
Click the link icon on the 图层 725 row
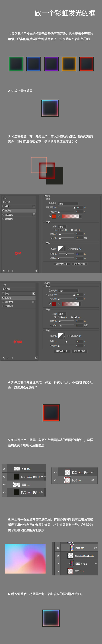(95, 548)
